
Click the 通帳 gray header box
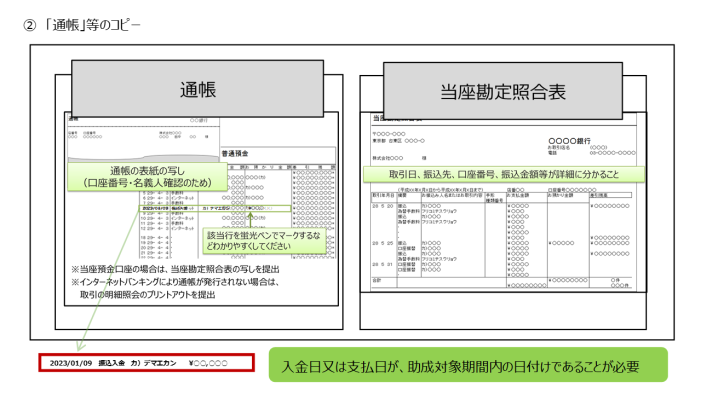[x=197, y=89]
